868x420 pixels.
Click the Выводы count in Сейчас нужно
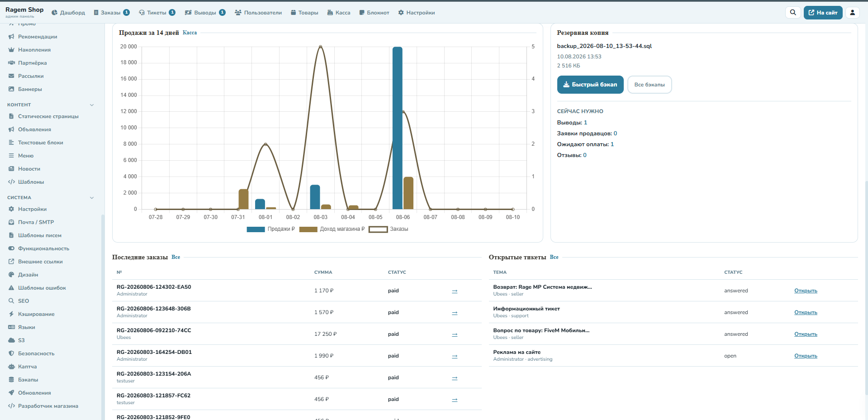tap(585, 123)
